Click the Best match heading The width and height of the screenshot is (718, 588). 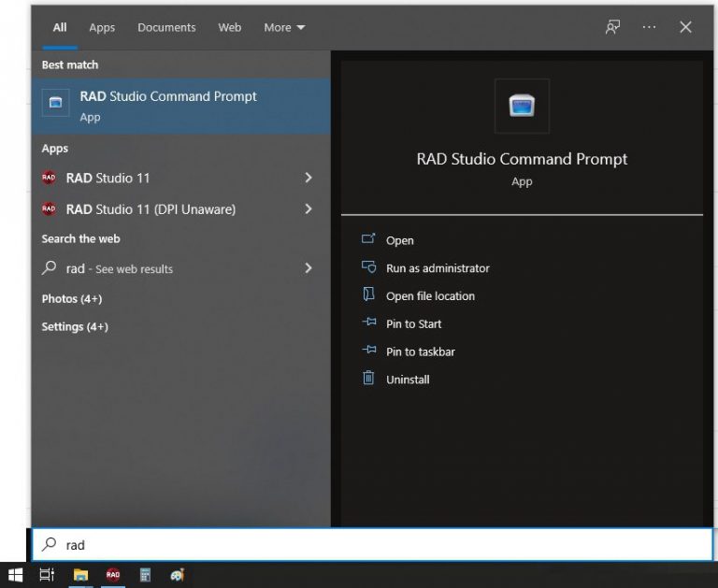(x=70, y=65)
